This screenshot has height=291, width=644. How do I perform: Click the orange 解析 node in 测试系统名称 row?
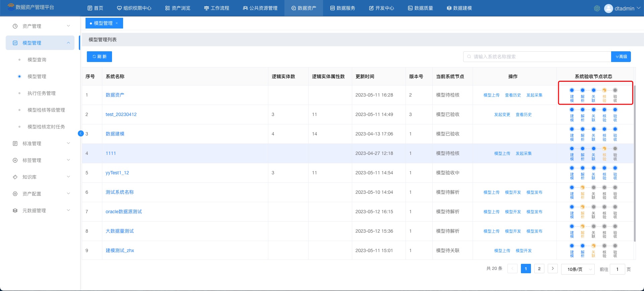click(583, 187)
